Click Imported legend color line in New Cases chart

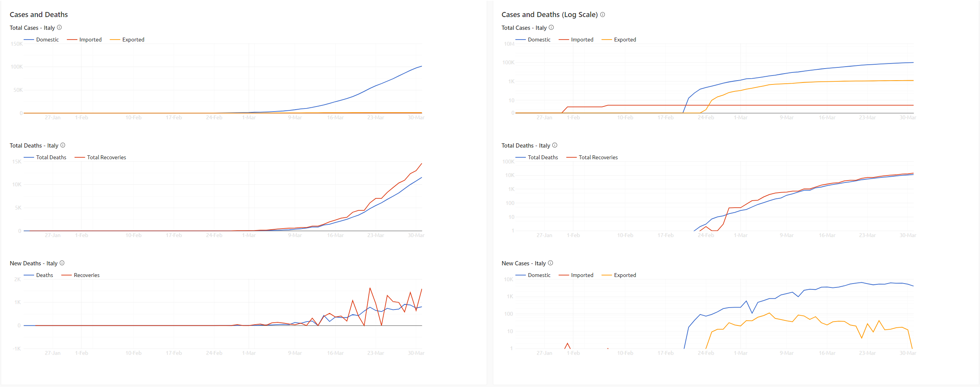[x=563, y=275]
